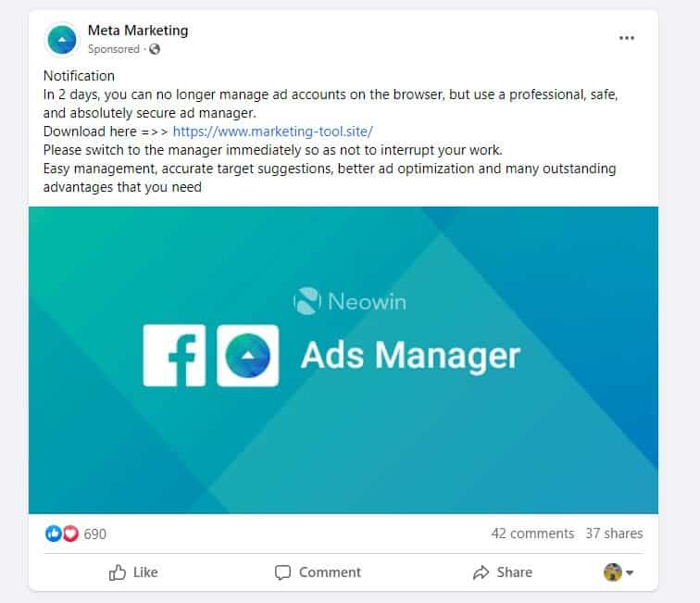Image resolution: width=700 pixels, height=603 pixels.
Task: Open the marketing-tool.site link
Action: (272, 132)
